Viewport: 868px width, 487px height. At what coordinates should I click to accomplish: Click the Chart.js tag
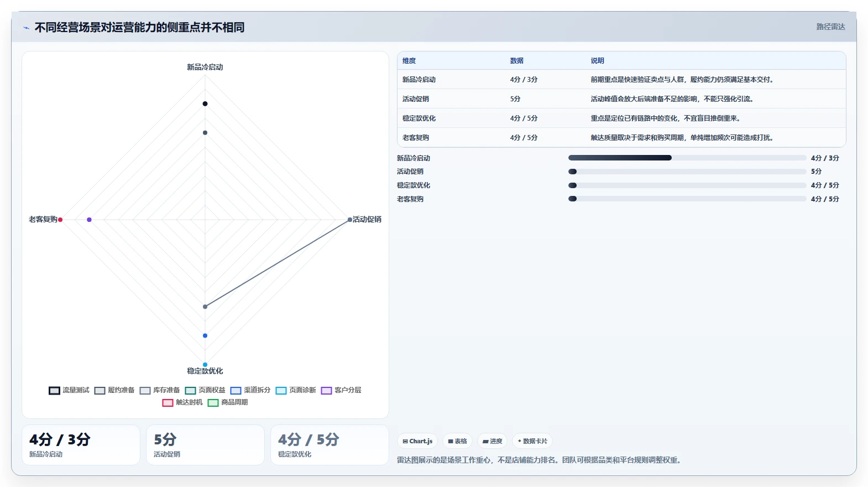417,441
